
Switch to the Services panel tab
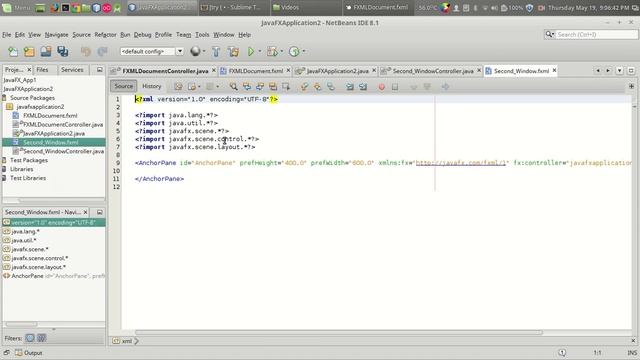tap(72, 70)
